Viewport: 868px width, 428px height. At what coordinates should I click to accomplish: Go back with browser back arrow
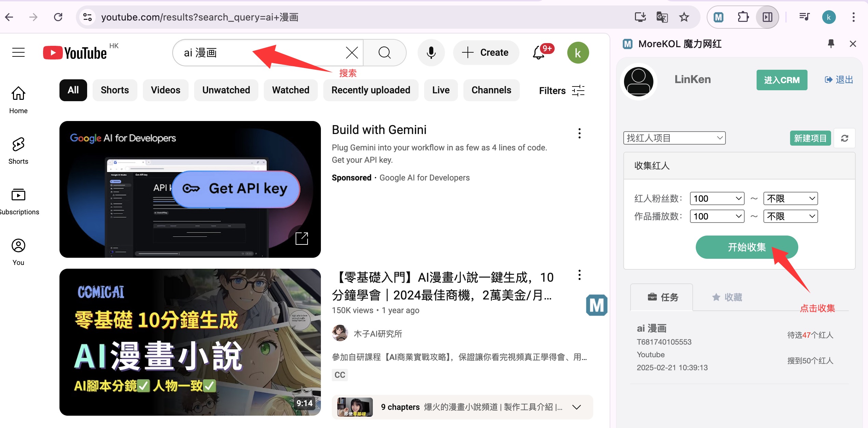tap(9, 17)
